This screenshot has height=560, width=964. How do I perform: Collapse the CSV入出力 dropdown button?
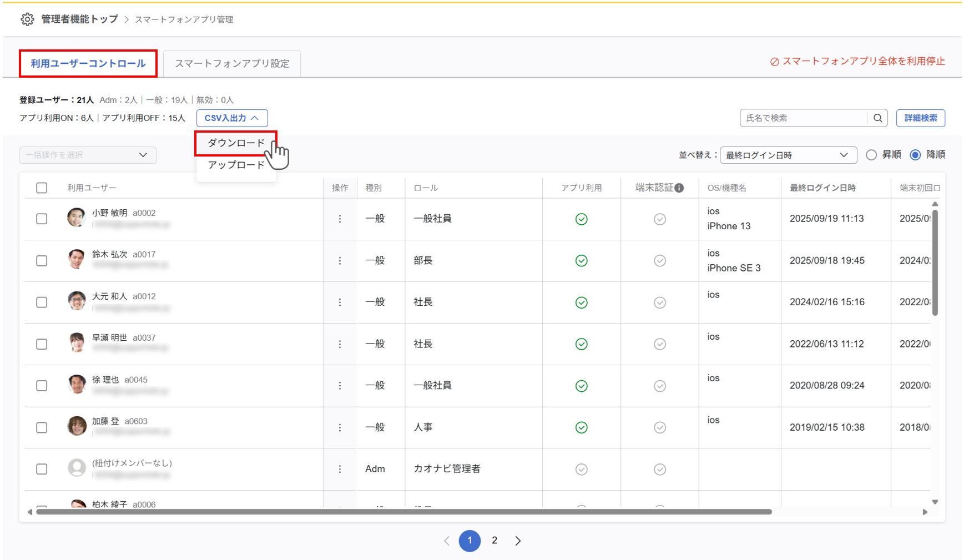(231, 118)
